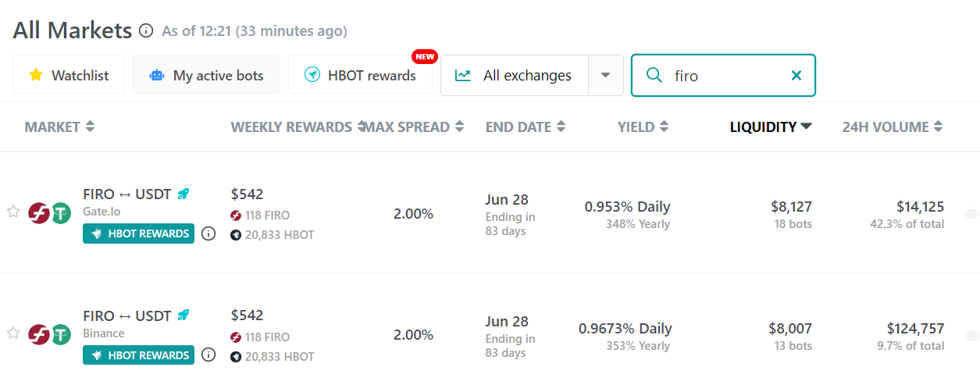Click the rocket icon on Binance FIRO row
This screenshot has width=980, height=385.
click(x=184, y=315)
